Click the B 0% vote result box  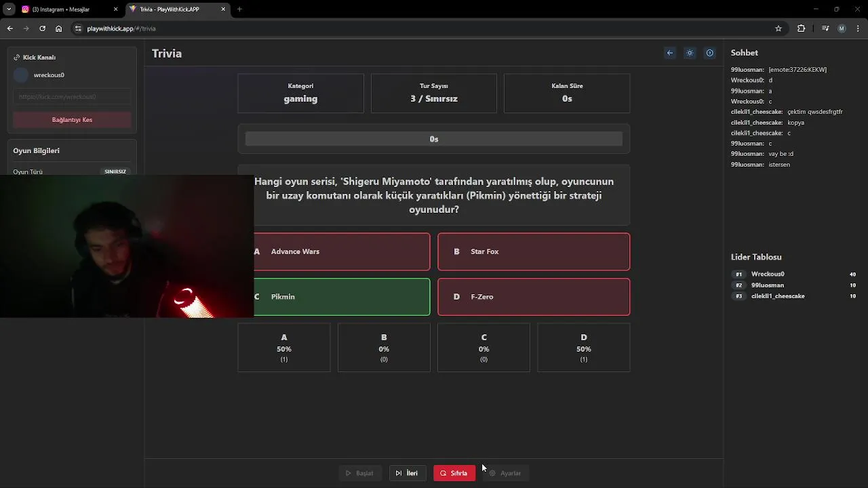pyautogui.click(x=384, y=348)
